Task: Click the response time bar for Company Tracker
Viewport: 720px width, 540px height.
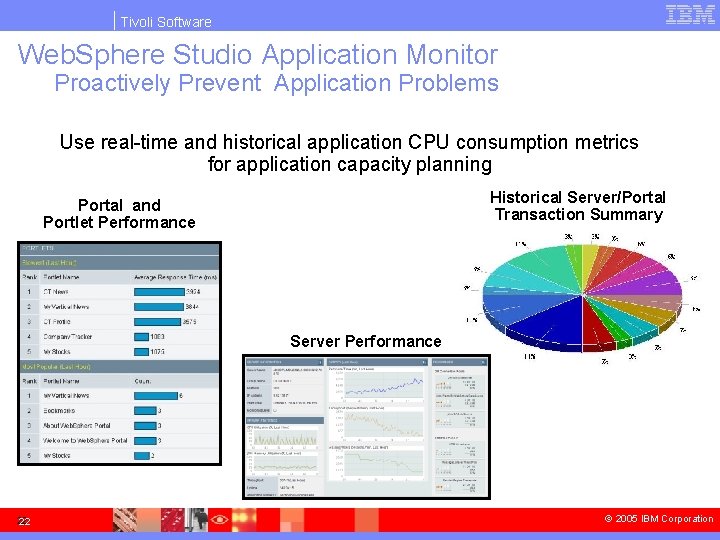Action: coord(141,337)
